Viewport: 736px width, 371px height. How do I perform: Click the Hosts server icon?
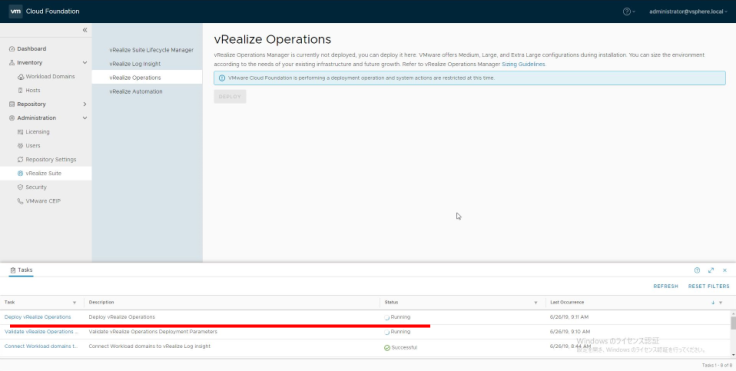[x=20, y=90]
